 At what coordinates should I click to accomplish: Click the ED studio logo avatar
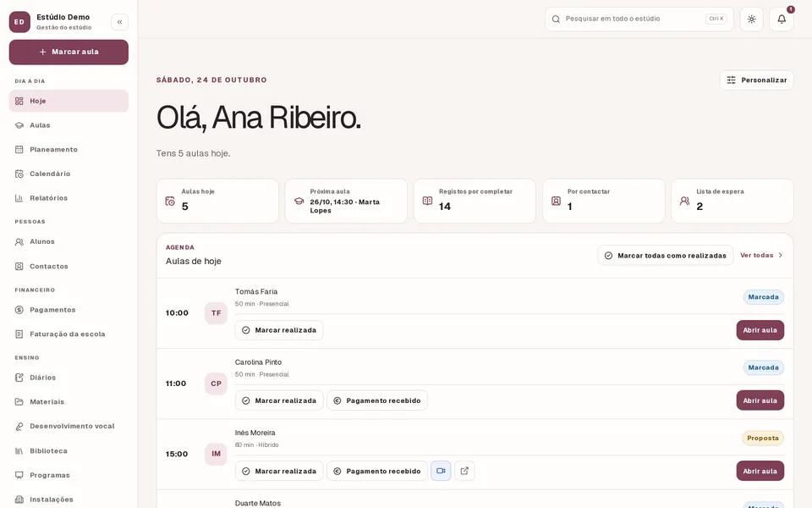tap(19, 22)
